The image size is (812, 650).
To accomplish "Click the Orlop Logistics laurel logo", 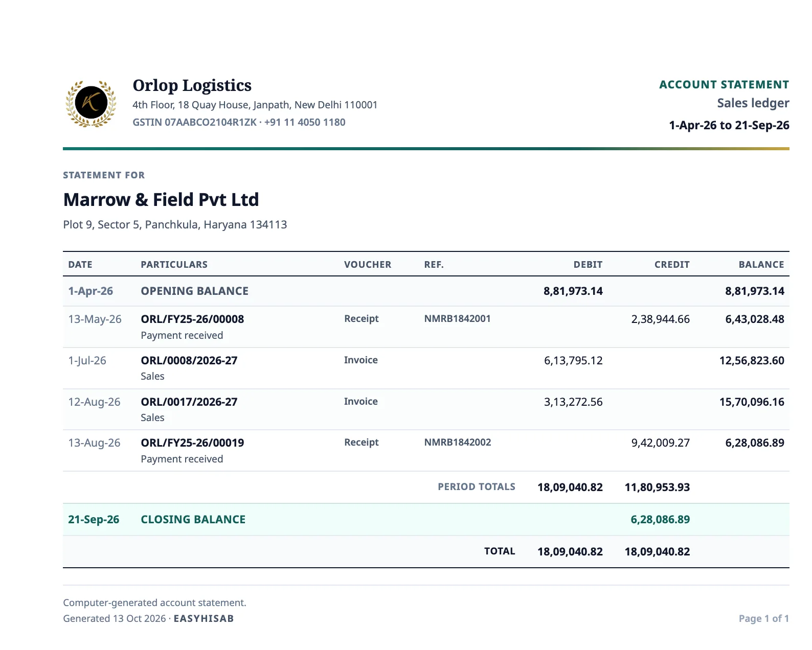I will pos(91,103).
